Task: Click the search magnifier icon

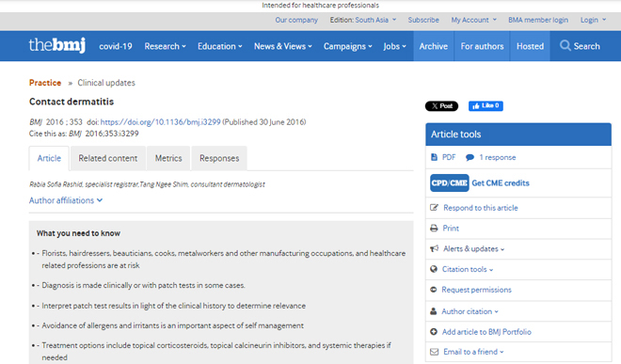Action: [x=565, y=46]
